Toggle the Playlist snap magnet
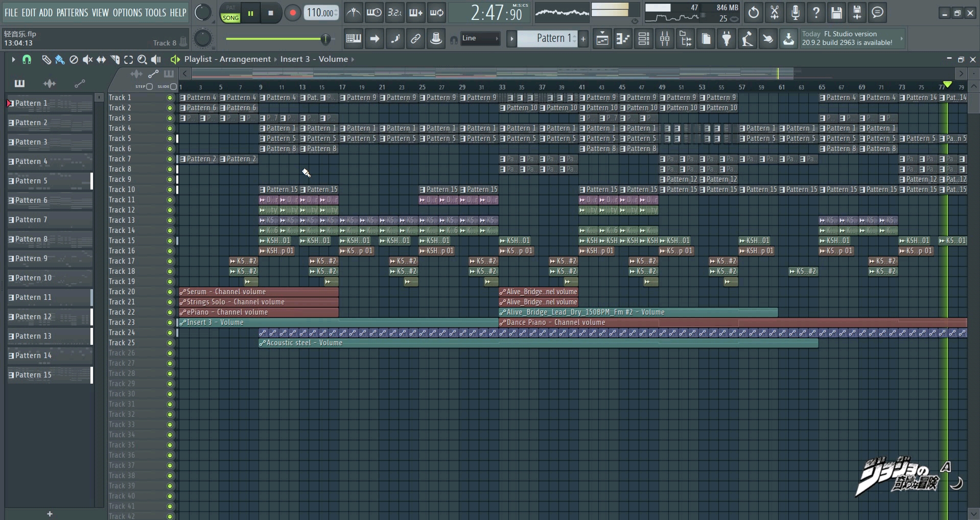Viewport: 980px width, 520px height. click(27, 60)
